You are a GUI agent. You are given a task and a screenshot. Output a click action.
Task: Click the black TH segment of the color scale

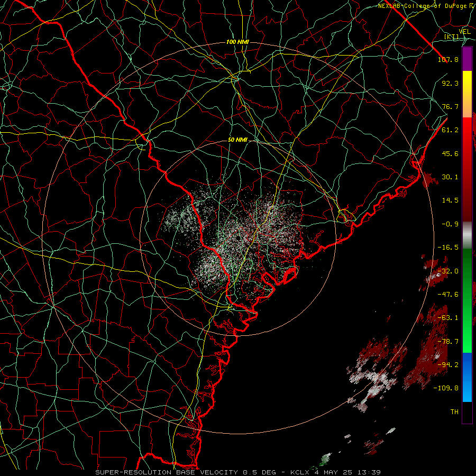tap(467, 413)
